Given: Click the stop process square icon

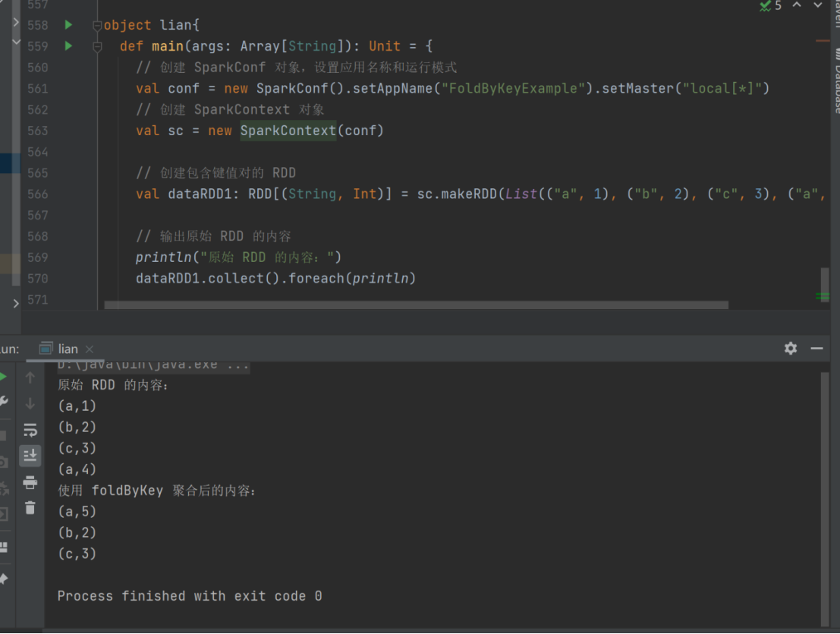Looking at the screenshot, I should tap(3, 436).
